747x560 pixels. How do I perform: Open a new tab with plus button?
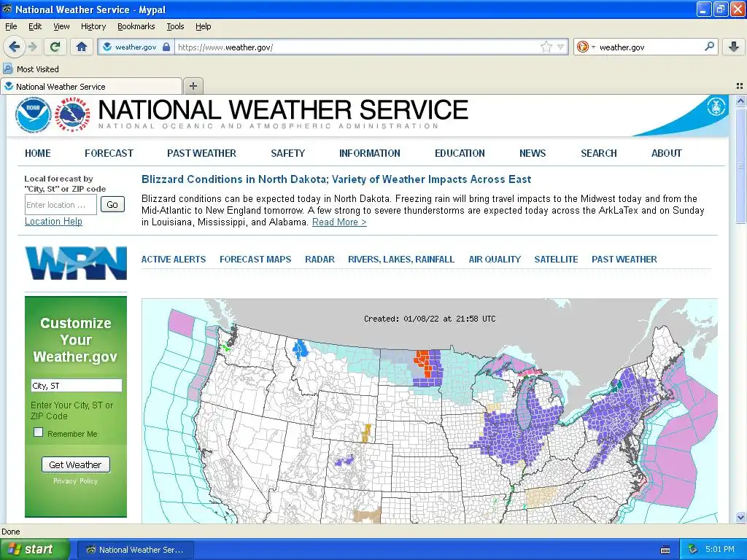point(193,86)
